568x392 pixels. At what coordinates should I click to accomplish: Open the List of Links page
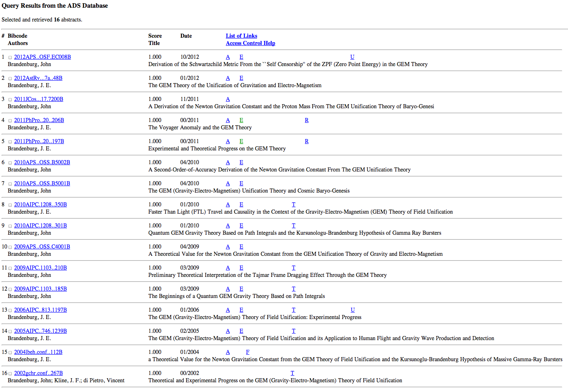[x=241, y=36]
